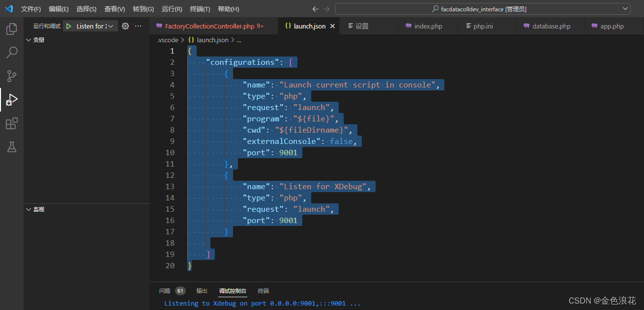Open the debug toolbar overflow menu (...)
This screenshot has width=644, height=310.
pos(137,26)
